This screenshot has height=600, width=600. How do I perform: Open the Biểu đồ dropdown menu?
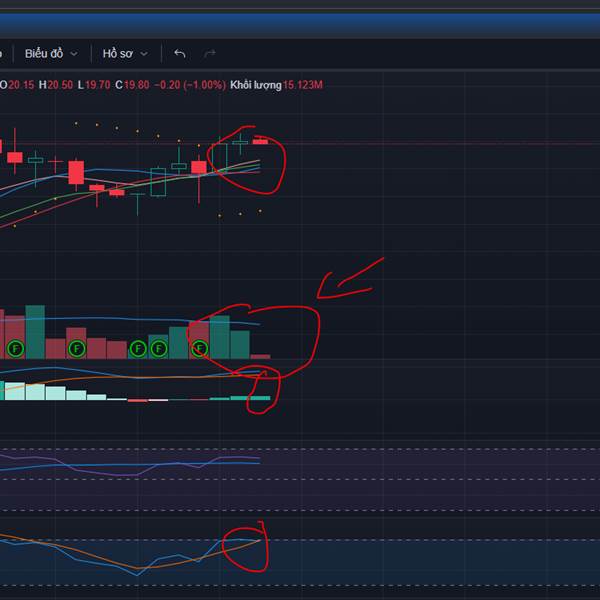[x=51, y=54]
